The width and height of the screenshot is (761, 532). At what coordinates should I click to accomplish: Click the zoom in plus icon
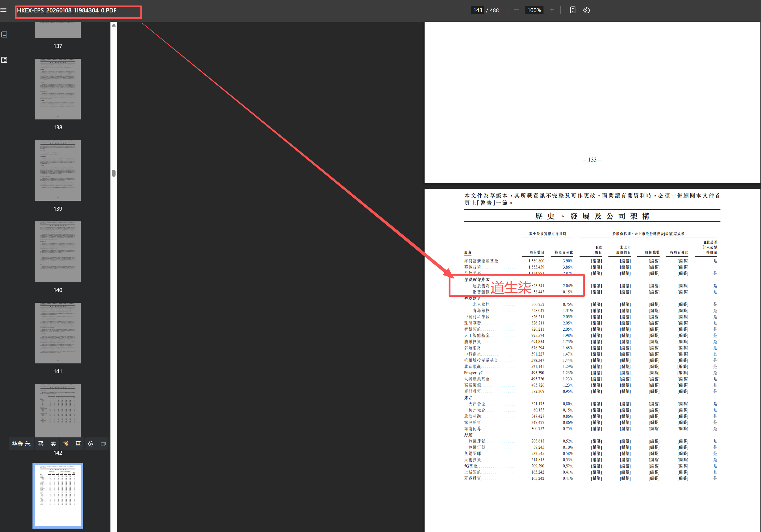[552, 10]
